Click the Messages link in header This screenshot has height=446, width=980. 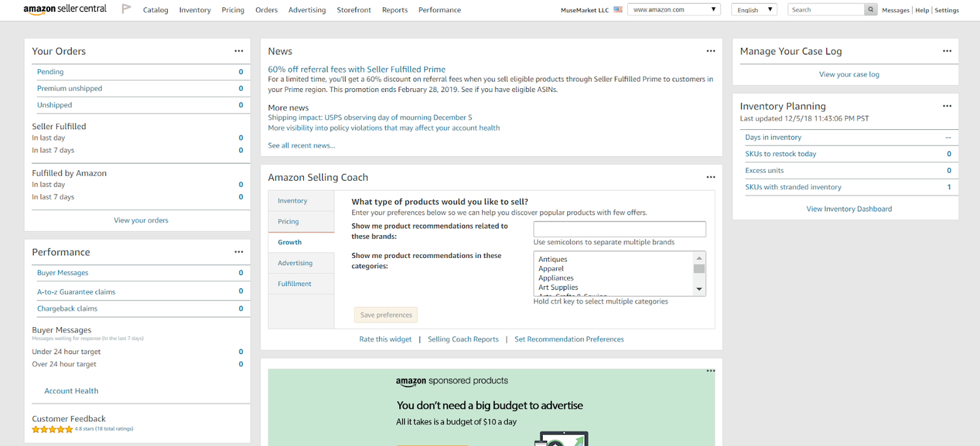click(x=896, y=10)
